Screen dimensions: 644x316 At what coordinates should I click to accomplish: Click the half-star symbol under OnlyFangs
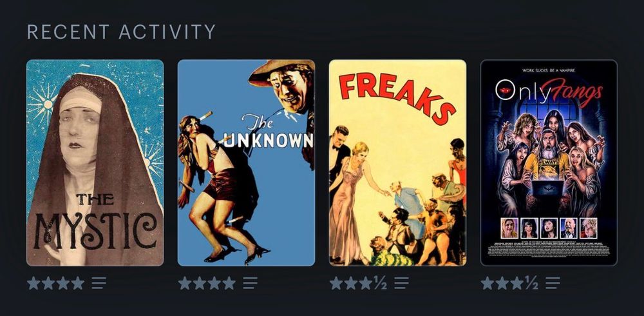[x=531, y=283]
